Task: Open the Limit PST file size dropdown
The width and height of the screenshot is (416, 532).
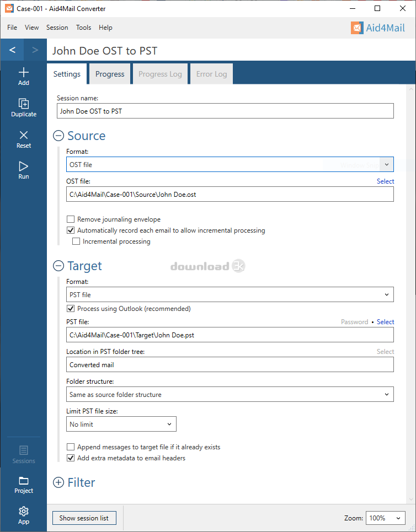Action: [x=121, y=424]
